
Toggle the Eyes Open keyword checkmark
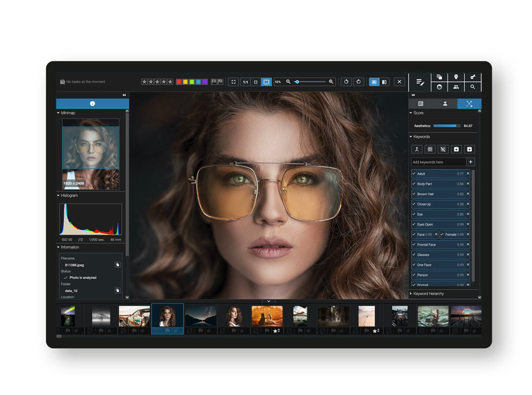[x=414, y=224]
